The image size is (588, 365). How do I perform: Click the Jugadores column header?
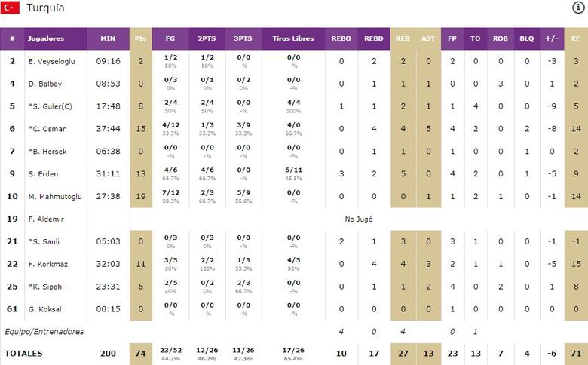46,38
